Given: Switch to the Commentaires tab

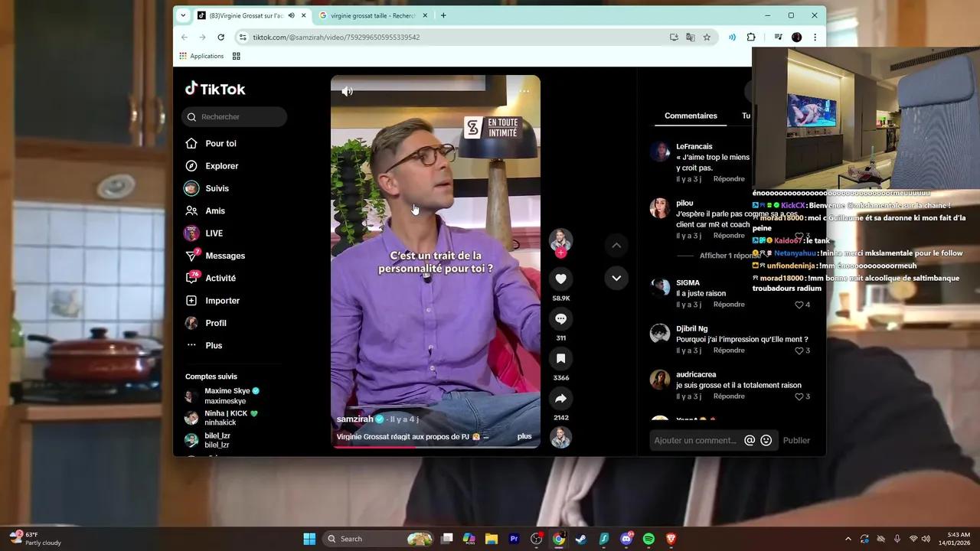Looking at the screenshot, I should [x=691, y=116].
